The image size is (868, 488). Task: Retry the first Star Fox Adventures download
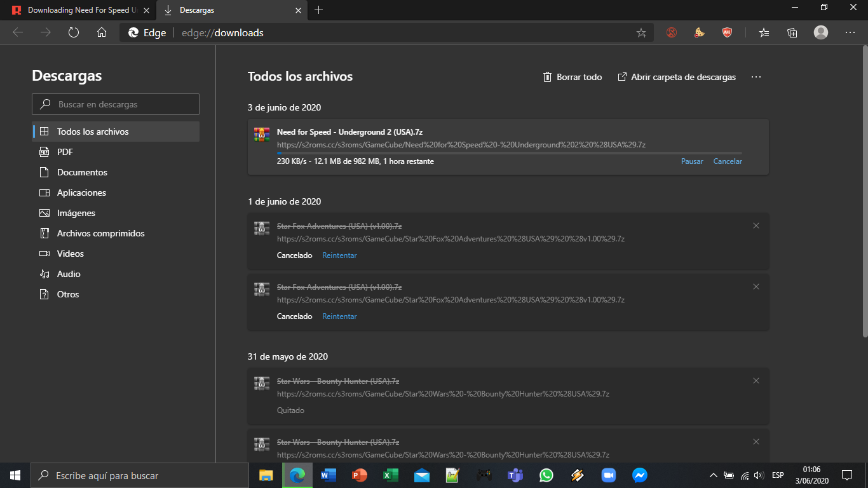[x=339, y=255]
